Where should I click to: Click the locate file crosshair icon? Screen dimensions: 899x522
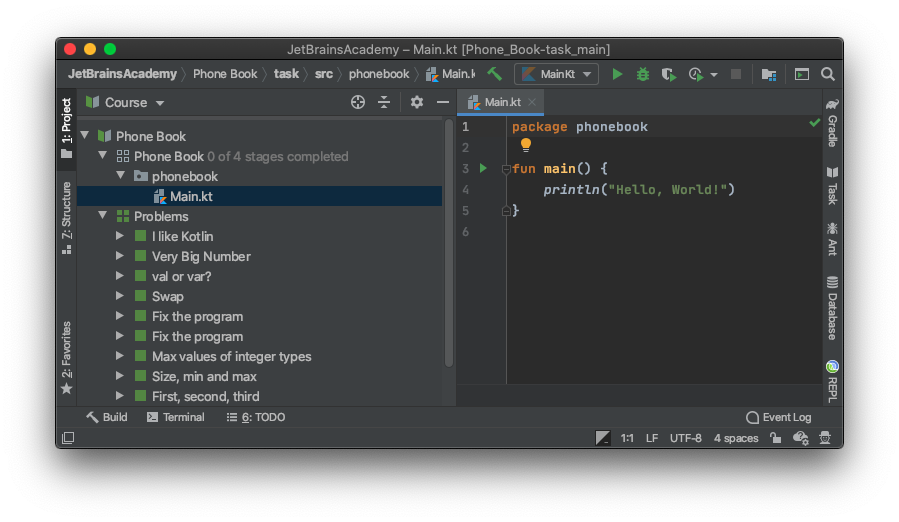pos(358,102)
